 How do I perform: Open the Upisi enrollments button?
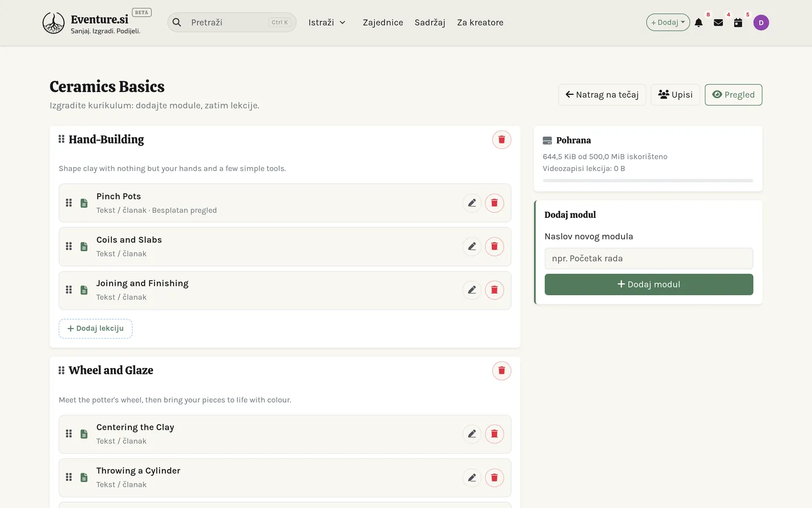(x=676, y=95)
